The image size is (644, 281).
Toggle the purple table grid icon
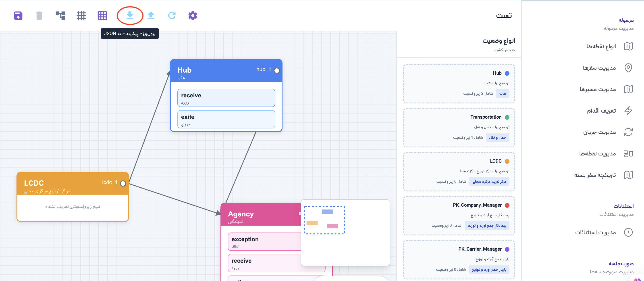(102, 15)
